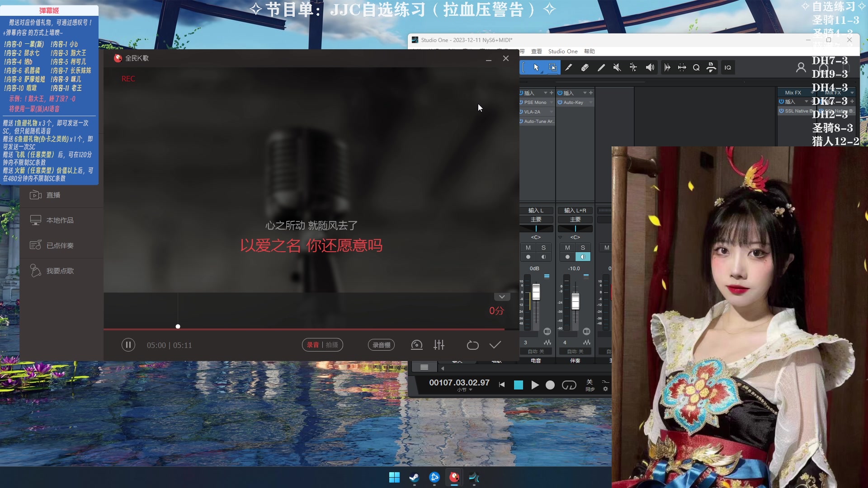
Task: Return to zero in Studio One transport
Action: (x=502, y=385)
